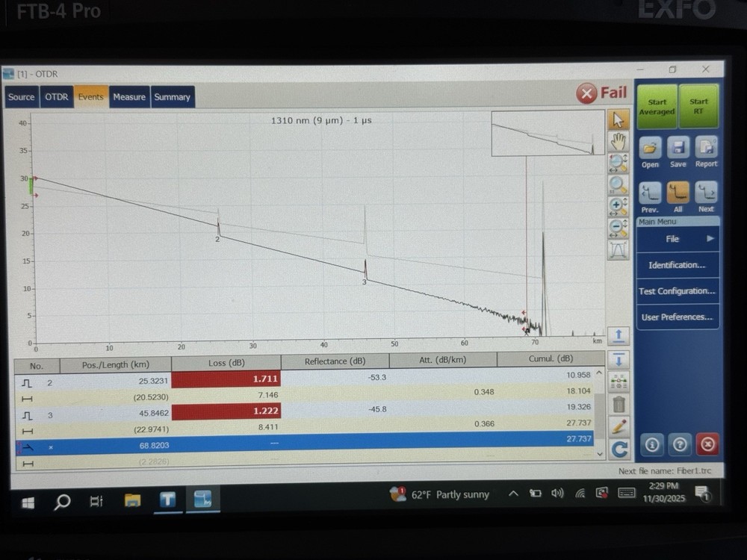Activate the pan hand tool
Screen dimensions: 747x560
coord(619,140)
